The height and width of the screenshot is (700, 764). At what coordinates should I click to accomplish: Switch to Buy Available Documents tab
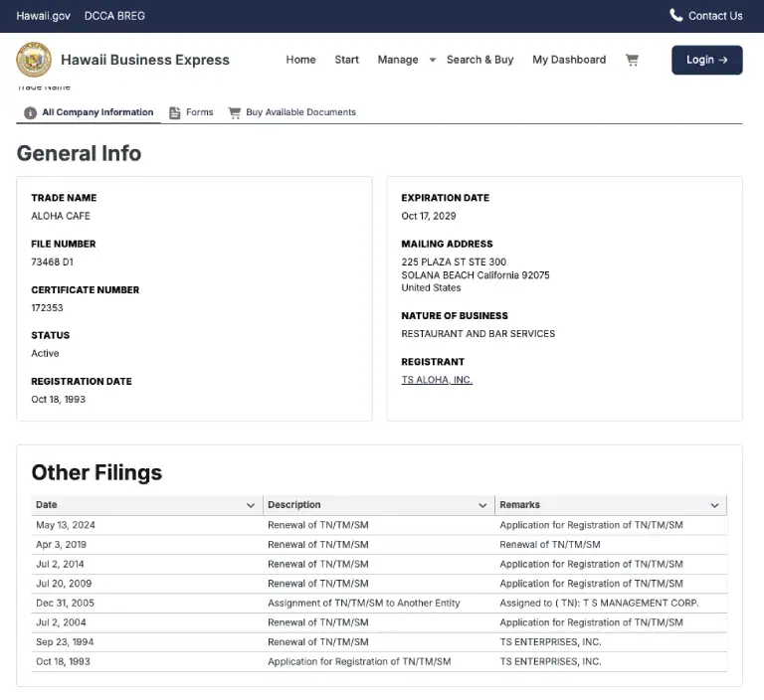point(291,112)
